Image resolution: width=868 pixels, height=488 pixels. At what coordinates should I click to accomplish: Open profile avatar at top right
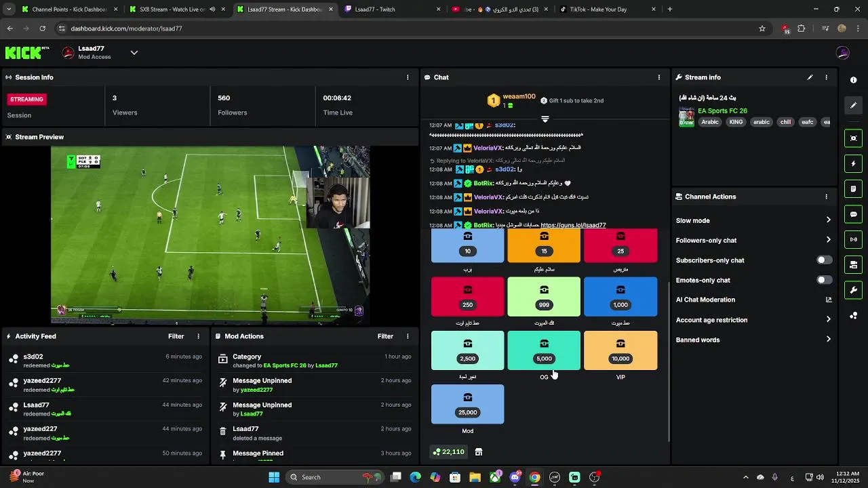pyautogui.click(x=843, y=53)
